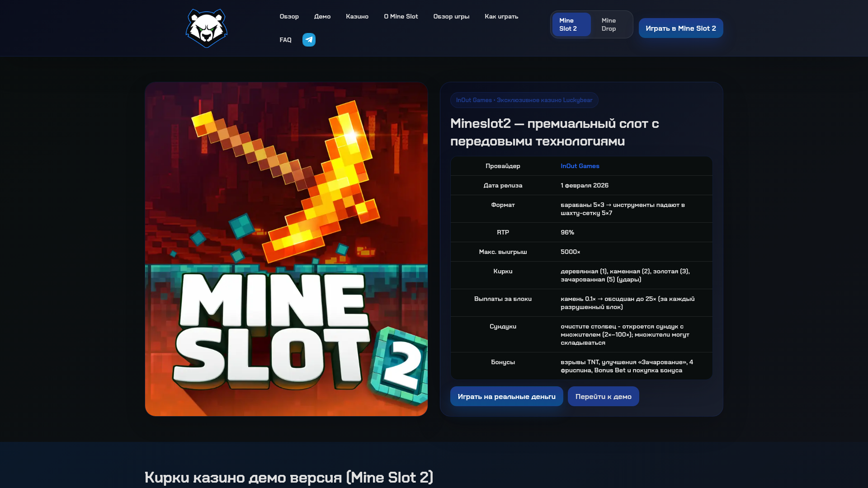Viewport: 868px width, 488px height.
Task: Switch to the Mine Slot 2 toggle
Action: coord(571,24)
